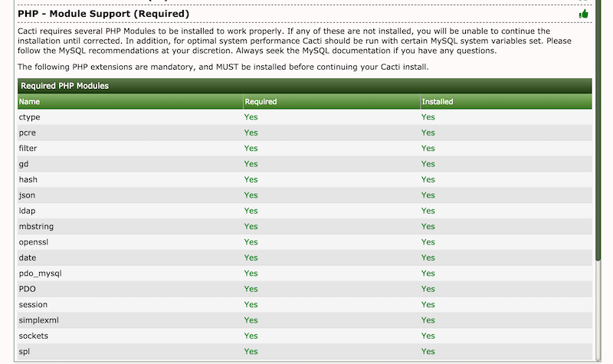This screenshot has height=364, width=613.
Task: Select the pcre module name
Action: pos(27,133)
